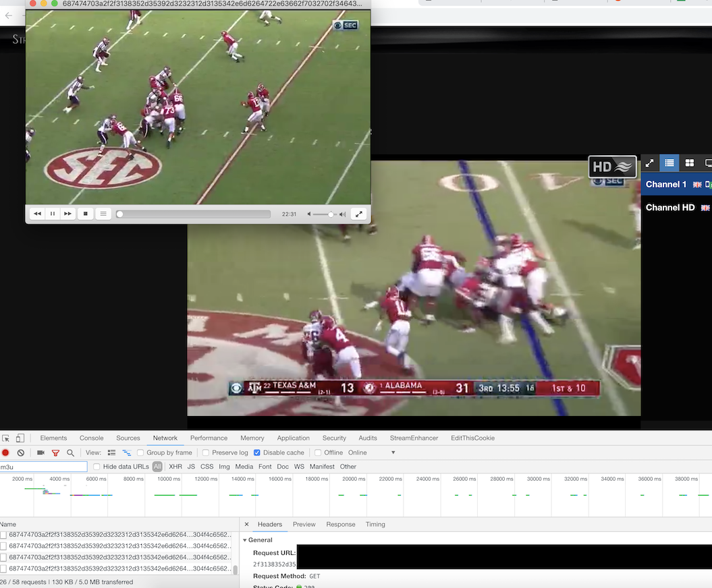This screenshot has height=588, width=712.
Task: Open the playlist toggle in player
Action: click(103, 214)
